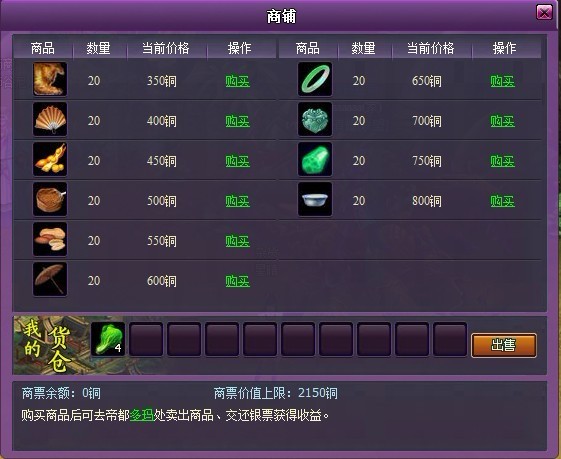Click the jade bracelet item icon

click(315, 79)
